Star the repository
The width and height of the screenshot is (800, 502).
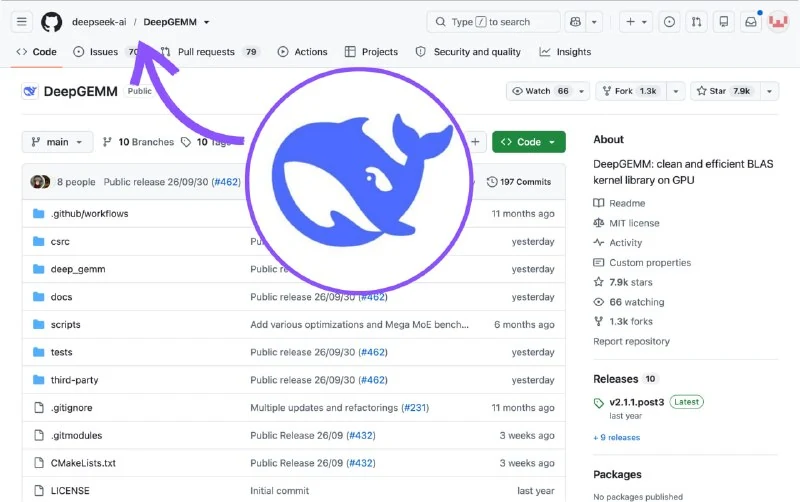(725, 91)
